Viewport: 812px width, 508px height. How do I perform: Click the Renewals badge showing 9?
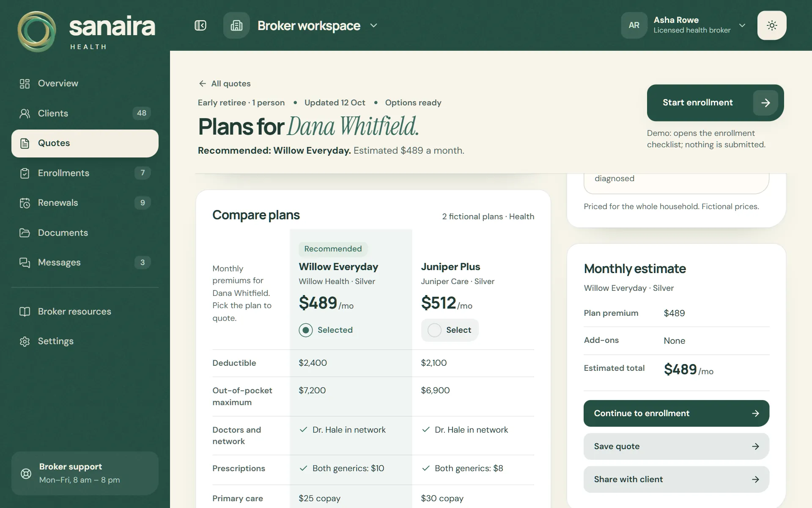point(143,203)
